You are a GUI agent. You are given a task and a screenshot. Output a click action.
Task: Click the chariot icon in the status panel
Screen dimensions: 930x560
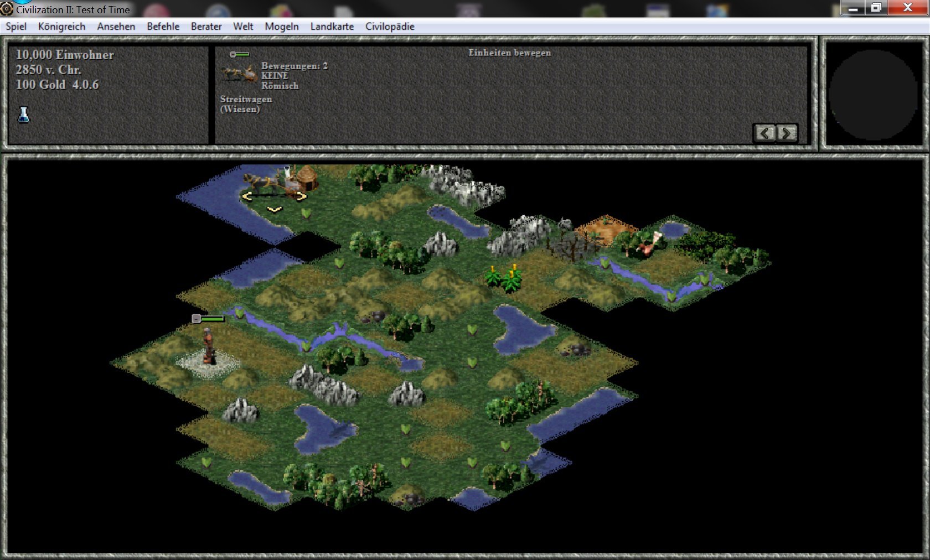[x=239, y=74]
